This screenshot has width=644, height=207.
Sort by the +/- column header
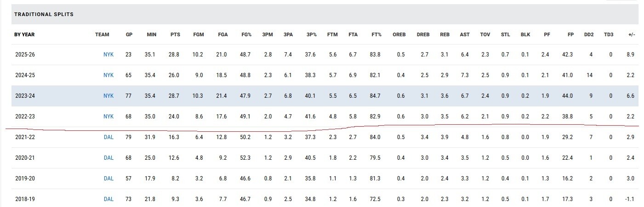[631, 34]
